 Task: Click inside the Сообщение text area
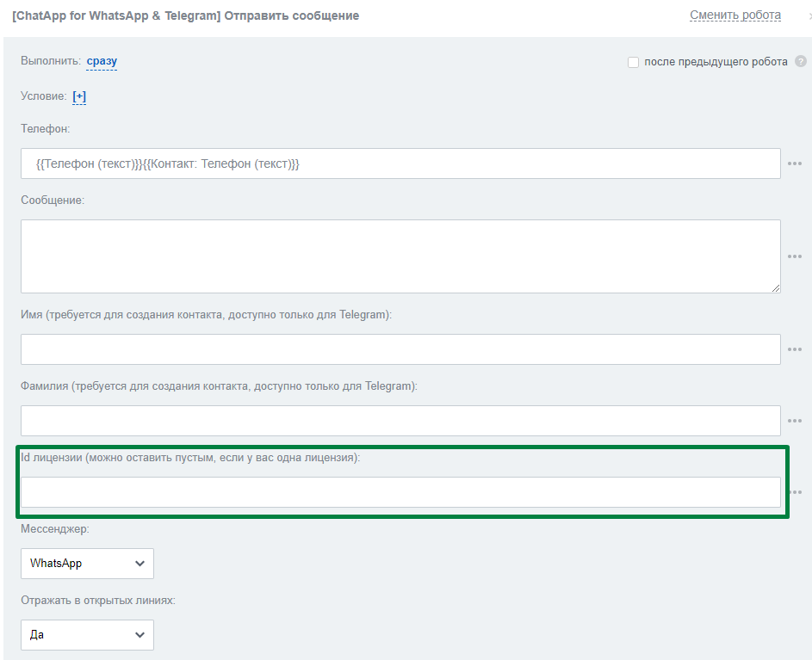click(x=400, y=256)
